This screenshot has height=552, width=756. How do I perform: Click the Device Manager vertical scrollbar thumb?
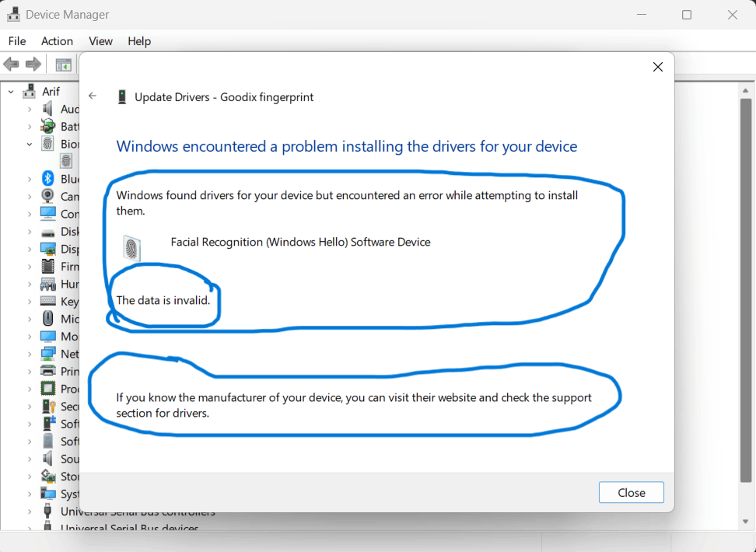coord(746,290)
